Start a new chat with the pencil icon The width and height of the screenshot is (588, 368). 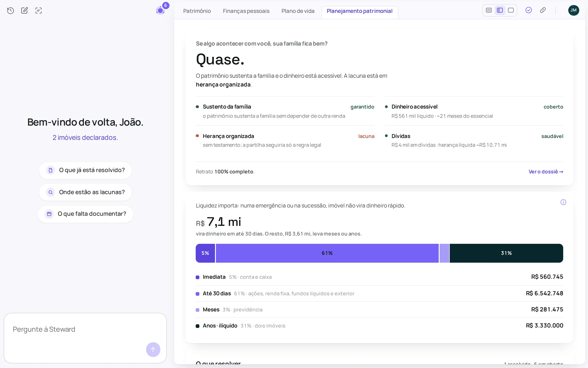[25, 11]
